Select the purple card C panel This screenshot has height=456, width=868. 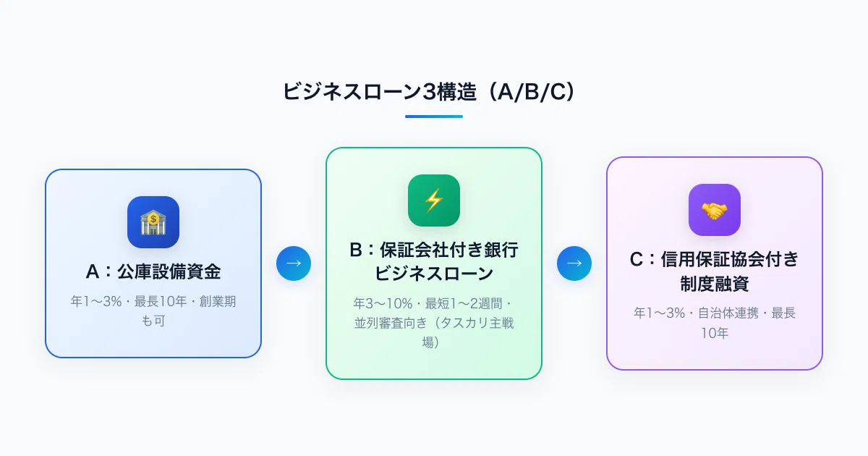pos(715,263)
